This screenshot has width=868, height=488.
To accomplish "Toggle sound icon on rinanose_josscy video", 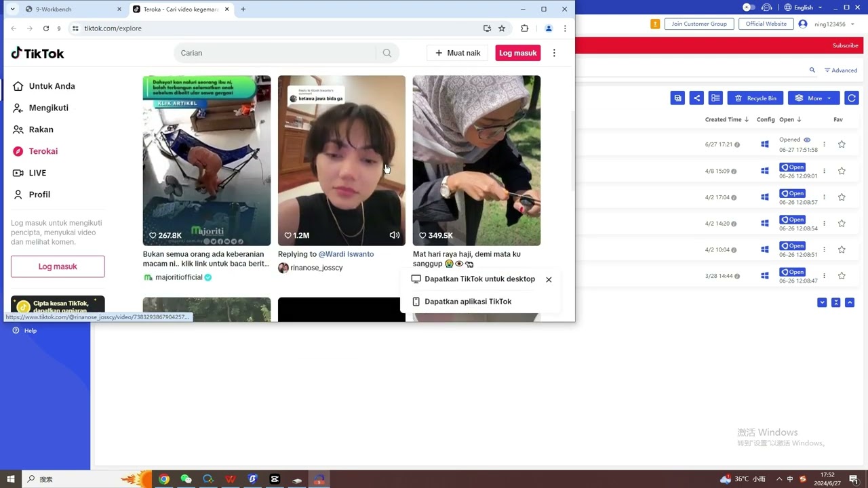I will point(395,235).
